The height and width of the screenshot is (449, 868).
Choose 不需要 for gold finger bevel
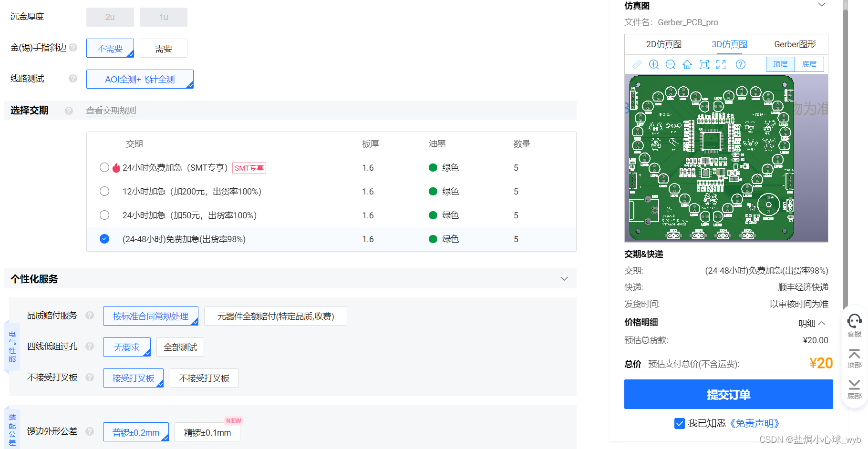tap(110, 48)
